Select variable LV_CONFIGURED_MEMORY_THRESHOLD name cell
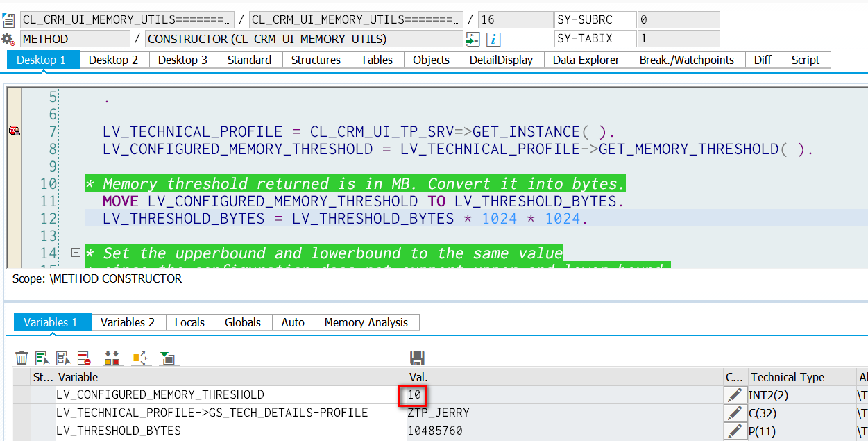This screenshot has height=441, width=868. pyautogui.click(x=230, y=394)
